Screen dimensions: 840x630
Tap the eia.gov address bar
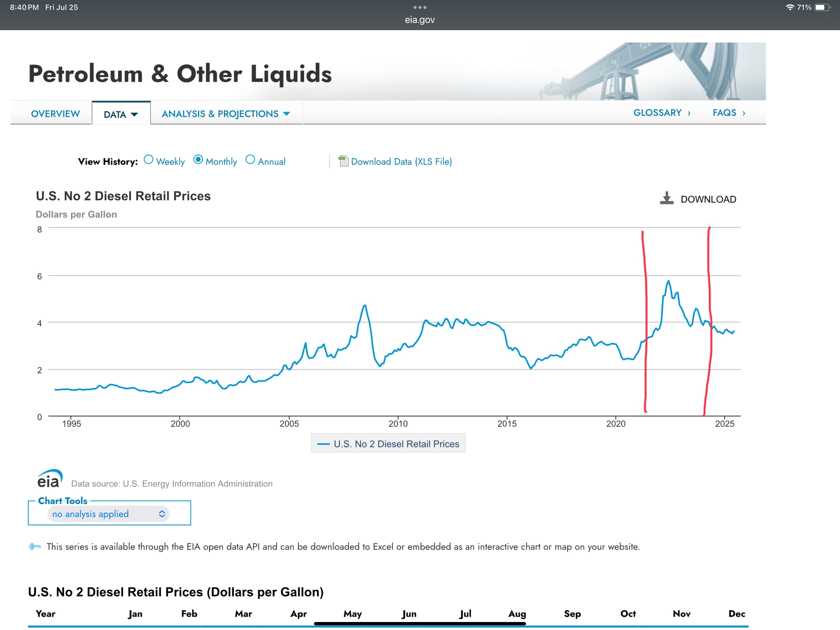pyautogui.click(x=420, y=20)
